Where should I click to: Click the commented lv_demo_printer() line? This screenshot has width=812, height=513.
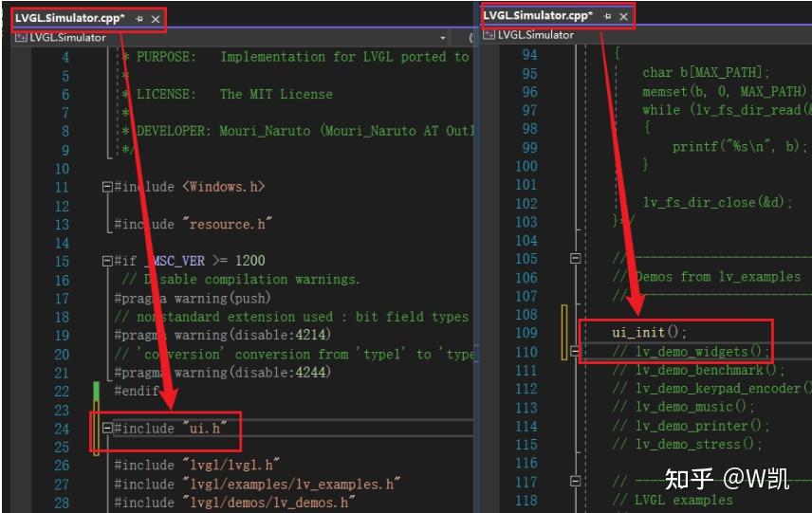tap(691, 426)
